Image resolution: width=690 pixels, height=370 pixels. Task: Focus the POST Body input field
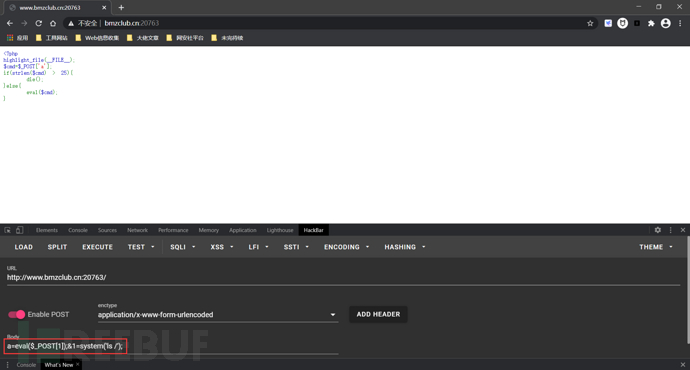(x=172, y=346)
